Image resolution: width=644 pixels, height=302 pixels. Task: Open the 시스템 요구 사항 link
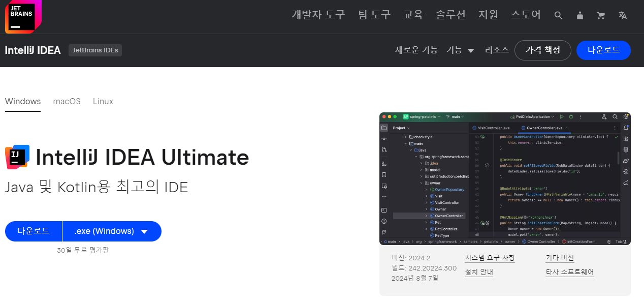click(x=490, y=258)
